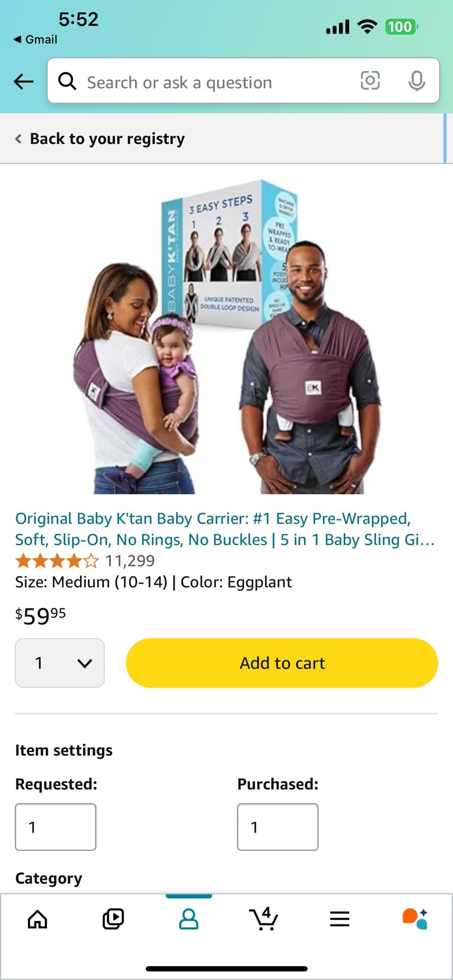Tap the back arrow icon beside search

(23, 81)
